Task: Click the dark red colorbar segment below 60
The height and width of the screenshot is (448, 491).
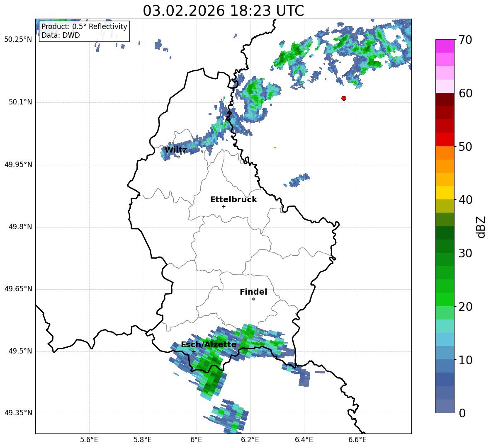Action: click(x=445, y=99)
